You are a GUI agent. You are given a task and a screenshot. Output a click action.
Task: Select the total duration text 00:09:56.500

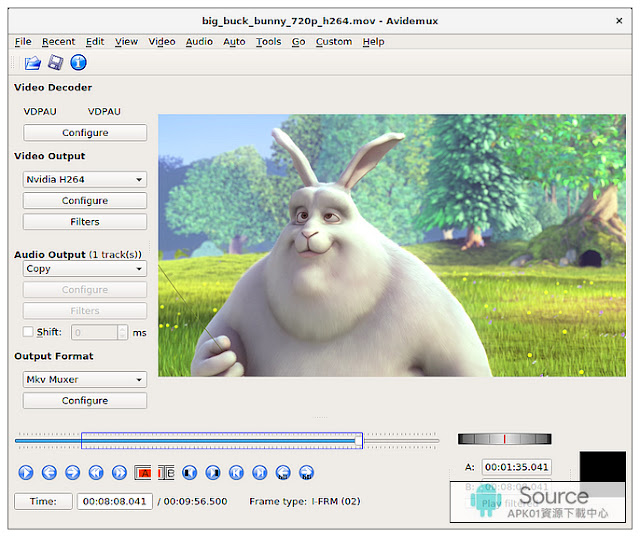tap(196, 501)
